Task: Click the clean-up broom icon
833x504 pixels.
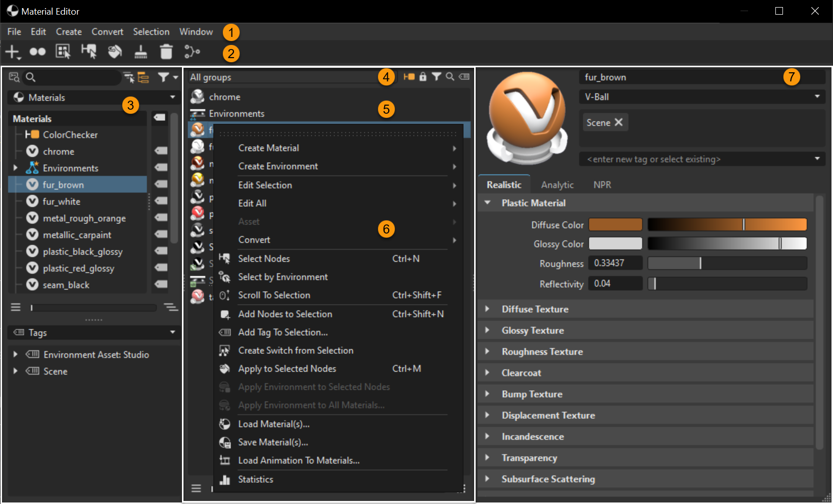Action: point(141,52)
